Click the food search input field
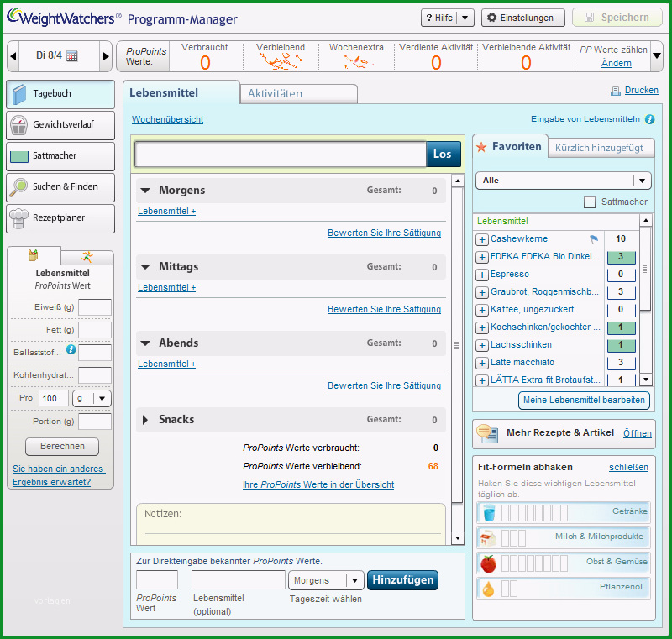 point(281,155)
